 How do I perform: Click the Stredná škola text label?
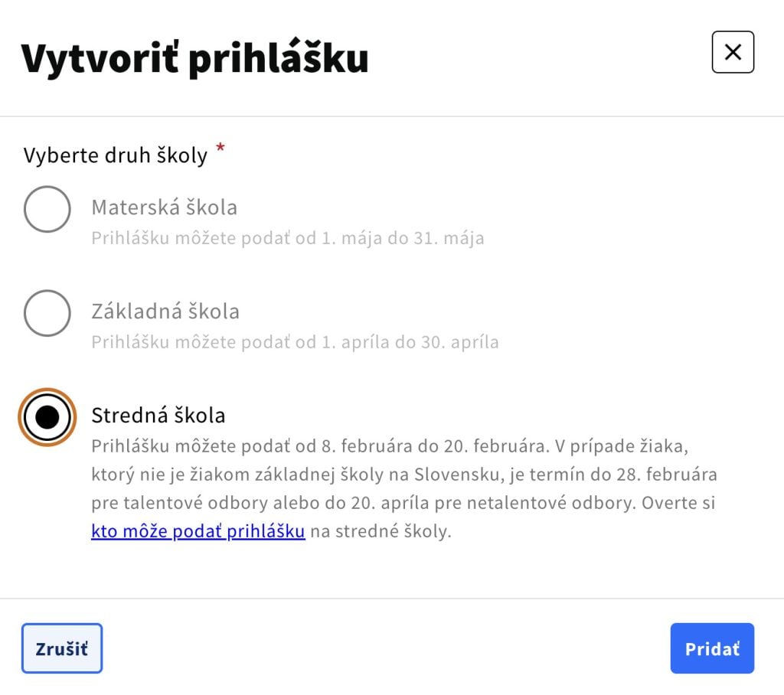pos(158,416)
